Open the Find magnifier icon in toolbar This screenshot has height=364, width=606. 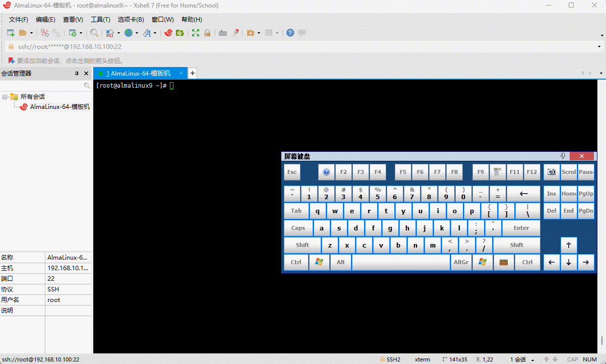94,33
